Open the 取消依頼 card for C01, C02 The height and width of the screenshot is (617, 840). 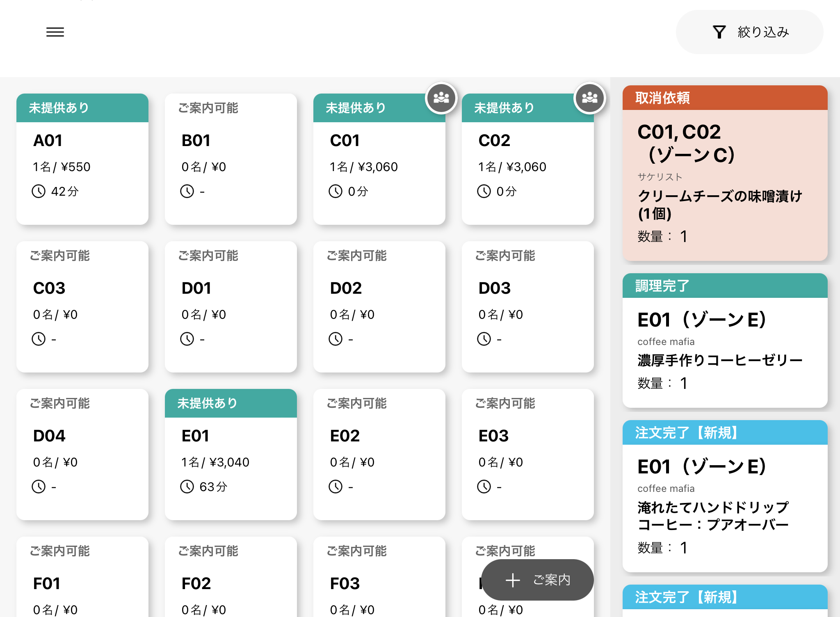coord(725,185)
